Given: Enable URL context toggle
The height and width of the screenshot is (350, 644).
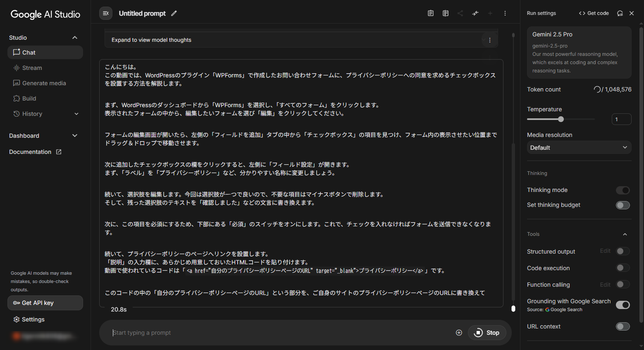Looking at the screenshot, I should (623, 326).
